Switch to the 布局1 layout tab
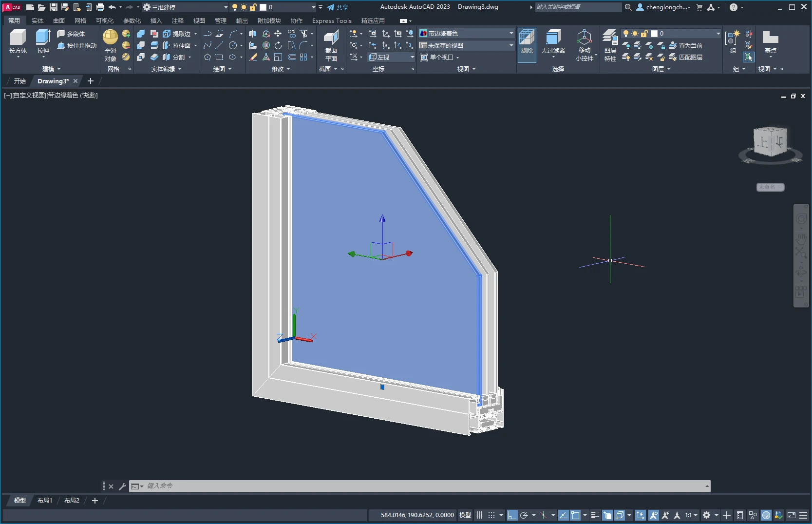Screen dimensions: 812x524 (45, 501)
